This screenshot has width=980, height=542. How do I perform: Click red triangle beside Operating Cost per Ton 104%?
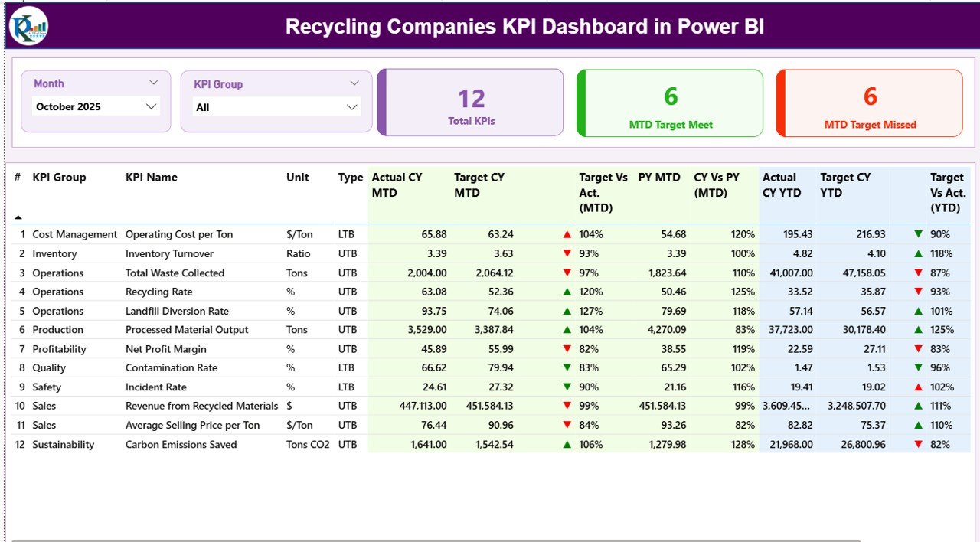567,233
